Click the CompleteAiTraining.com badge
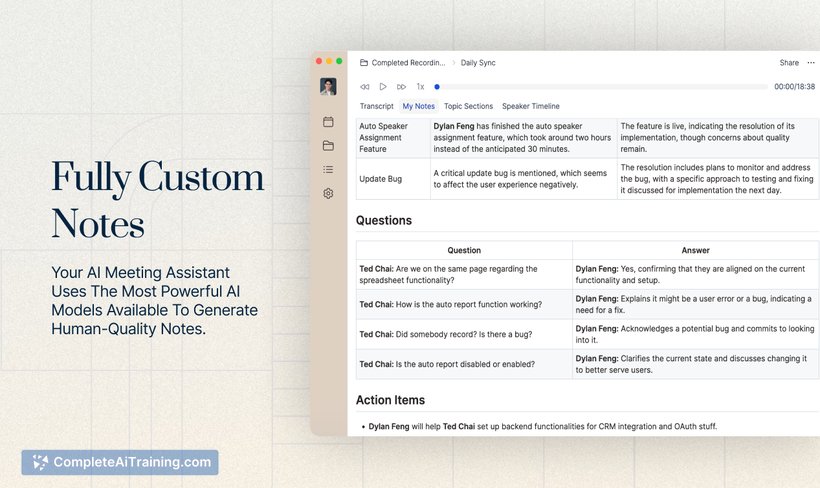820x488 pixels. (x=120, y=462)
